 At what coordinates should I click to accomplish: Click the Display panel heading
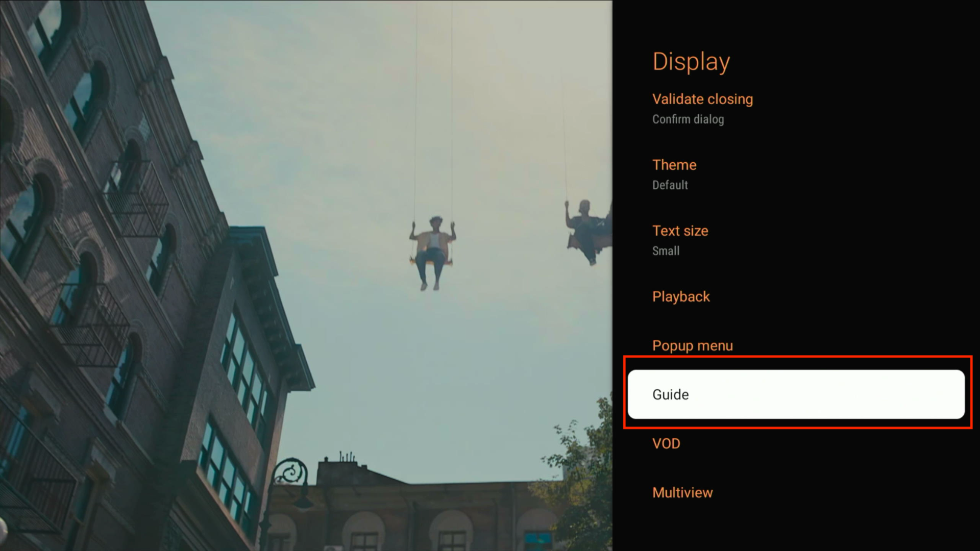point(691,62)
